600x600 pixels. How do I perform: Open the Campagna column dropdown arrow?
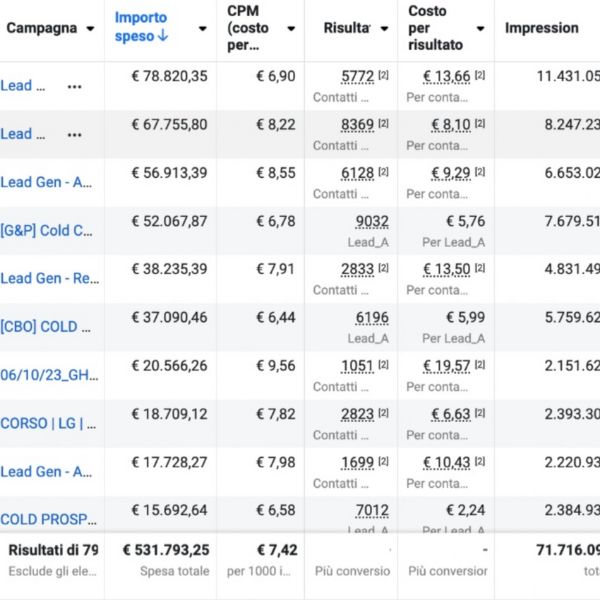point(90,28)
